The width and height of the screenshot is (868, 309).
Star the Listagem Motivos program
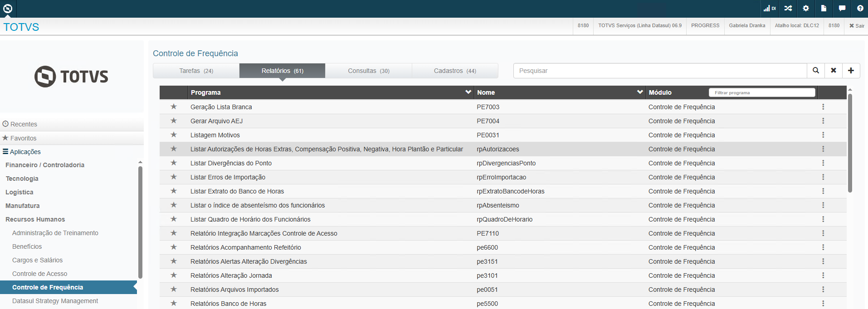174,135
